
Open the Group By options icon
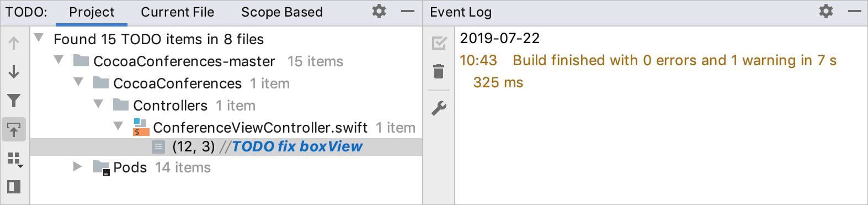click(x=15, y=159)
